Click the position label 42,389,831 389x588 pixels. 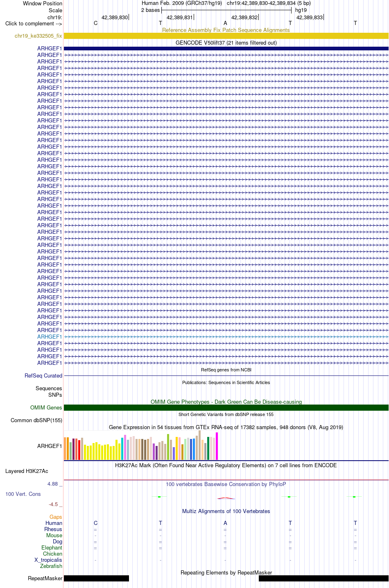coord(179,17)
